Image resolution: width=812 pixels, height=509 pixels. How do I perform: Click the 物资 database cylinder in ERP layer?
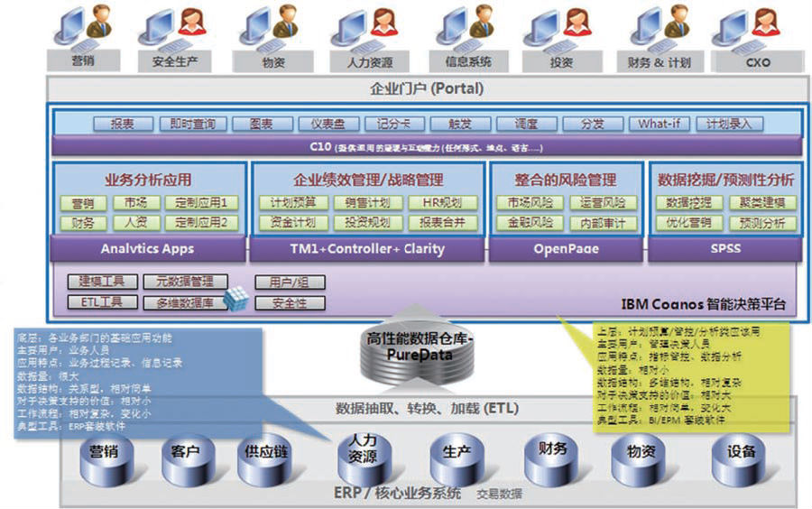pos(639,459)
